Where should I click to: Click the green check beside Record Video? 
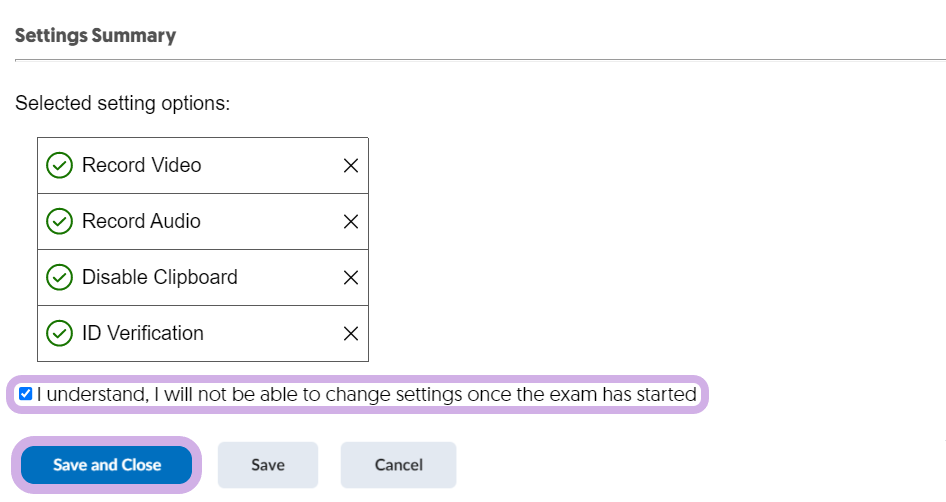(59, 165)
